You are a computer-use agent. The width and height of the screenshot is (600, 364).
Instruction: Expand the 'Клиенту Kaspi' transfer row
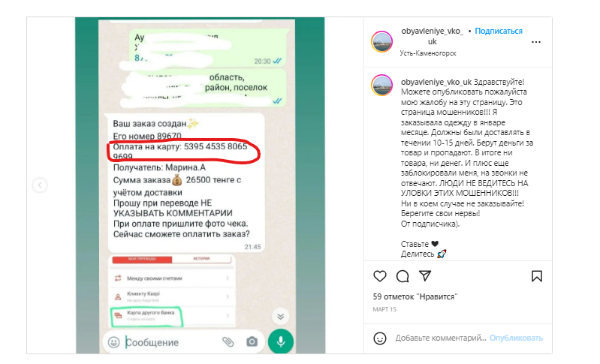pos(172,296)
